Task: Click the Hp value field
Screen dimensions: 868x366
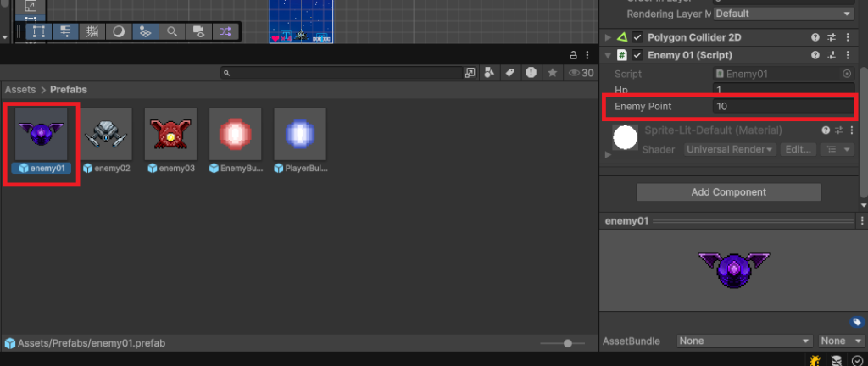Action: point(784,90)
